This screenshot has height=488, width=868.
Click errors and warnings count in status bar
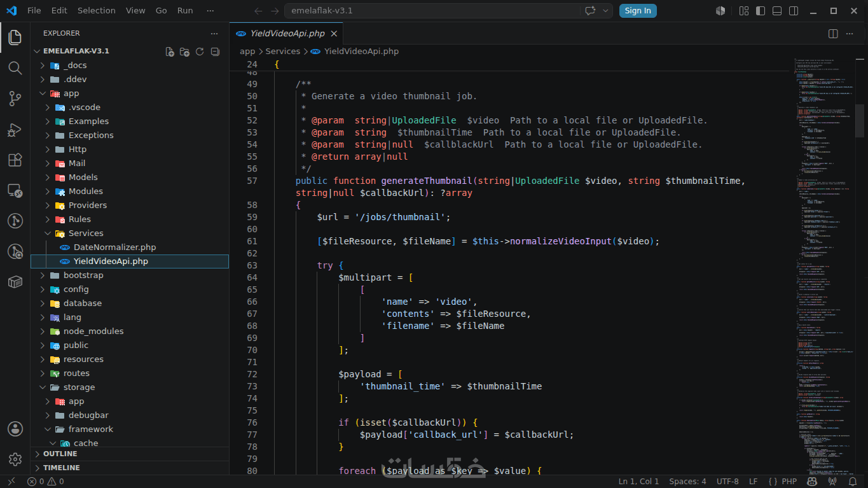click(45, 482)
